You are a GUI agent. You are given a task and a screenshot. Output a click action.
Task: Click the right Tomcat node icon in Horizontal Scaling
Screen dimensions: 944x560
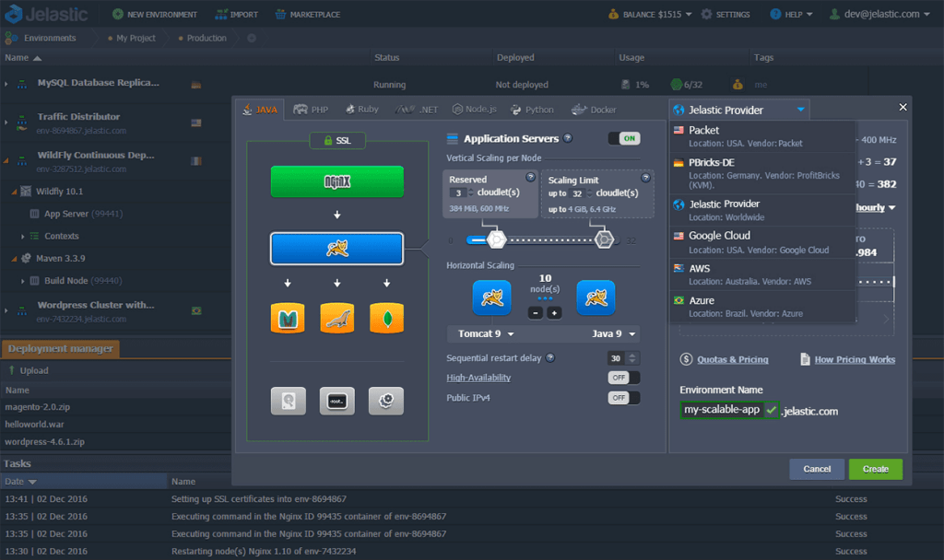596,297
